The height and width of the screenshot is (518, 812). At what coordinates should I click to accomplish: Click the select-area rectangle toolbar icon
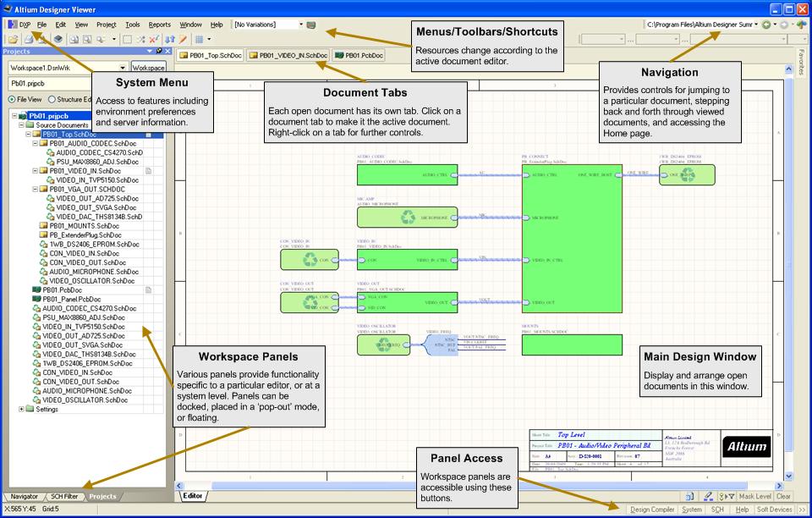(127, 39)
